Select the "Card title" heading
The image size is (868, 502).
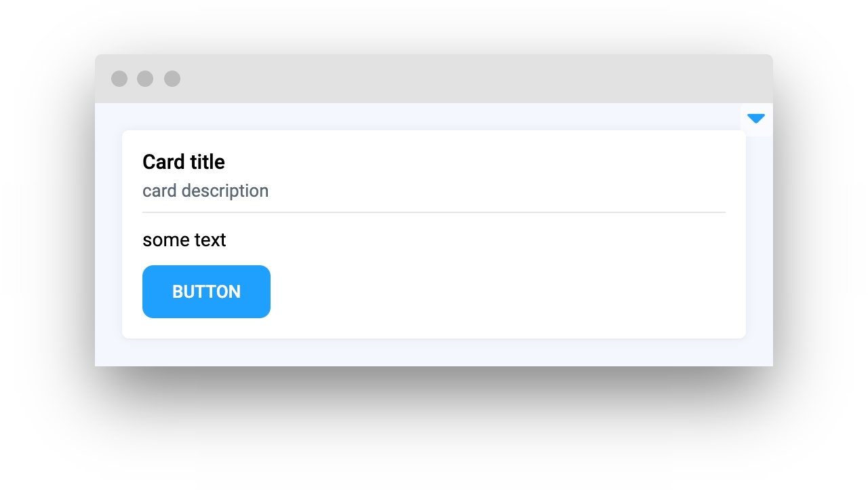coord(184,162)
